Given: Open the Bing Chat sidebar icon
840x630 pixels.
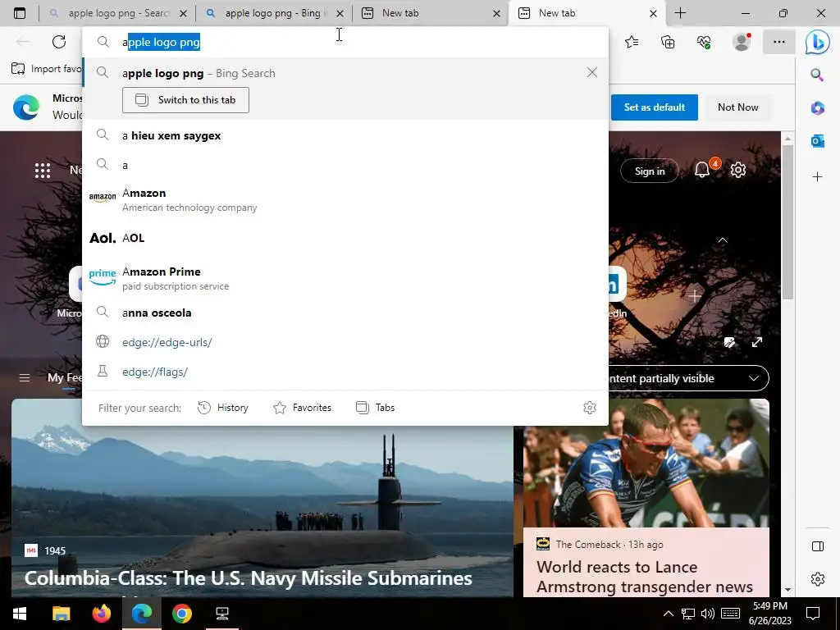Looking at the screenshot, I should coord(818,43).
